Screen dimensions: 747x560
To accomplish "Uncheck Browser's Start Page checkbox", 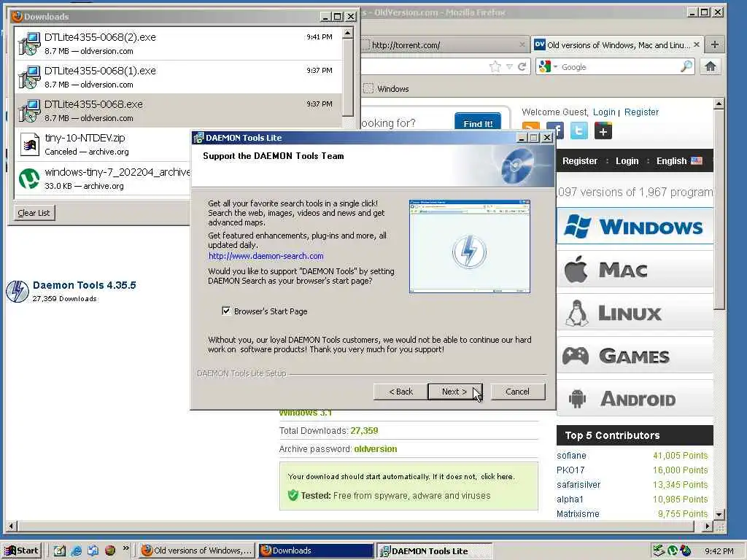I will pos(226,311).
